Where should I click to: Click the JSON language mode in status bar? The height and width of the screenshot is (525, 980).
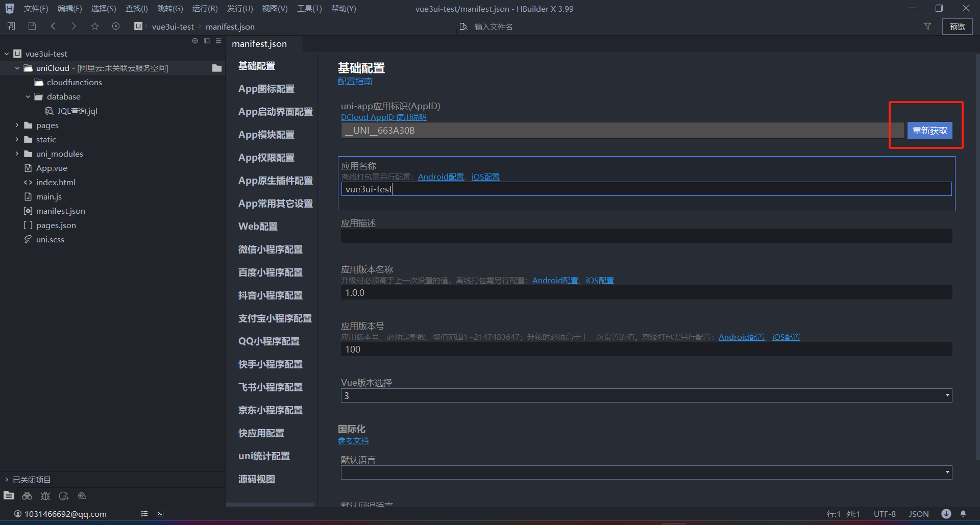[919, 514]
